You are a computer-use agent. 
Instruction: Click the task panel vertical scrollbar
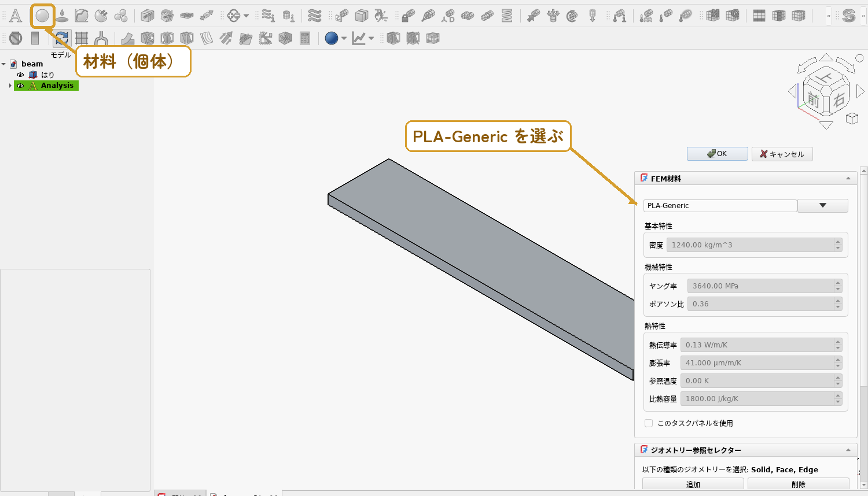point(863,328)
